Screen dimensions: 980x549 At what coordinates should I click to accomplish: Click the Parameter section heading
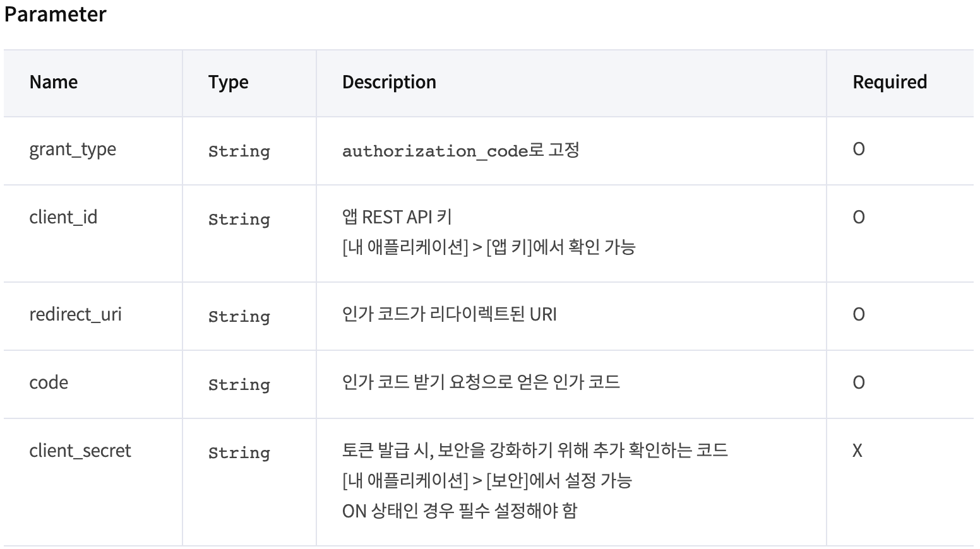tap(56, 14)
